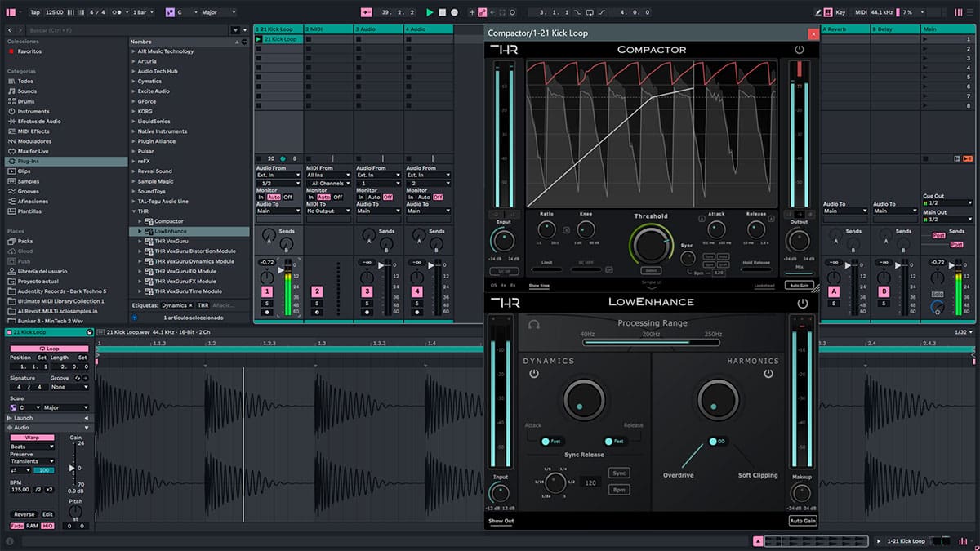Open the Main Cue Out dropdown
Screen dimensions: 980x551
(x=947, y=203)
